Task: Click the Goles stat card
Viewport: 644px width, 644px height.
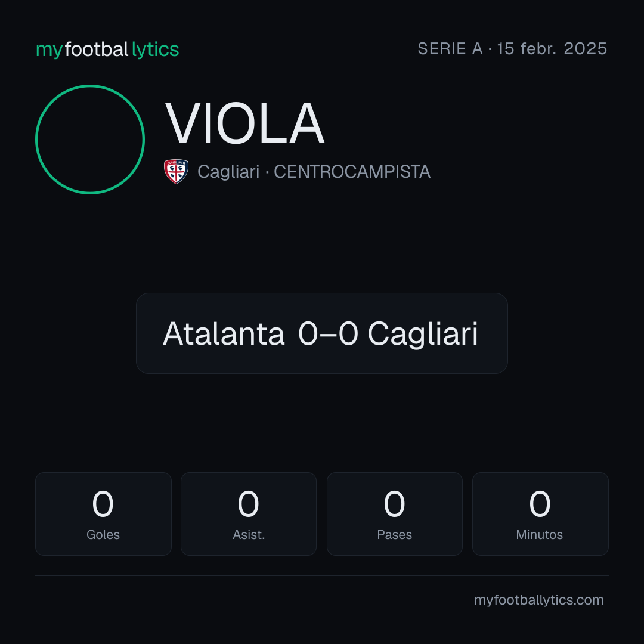Action: 103,514
